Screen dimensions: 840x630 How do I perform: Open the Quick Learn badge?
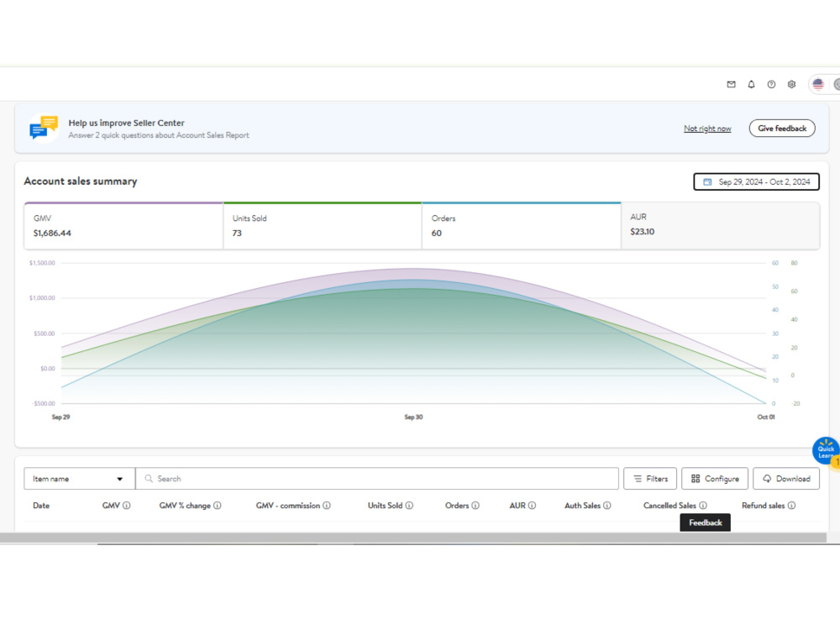pos(826,452)
